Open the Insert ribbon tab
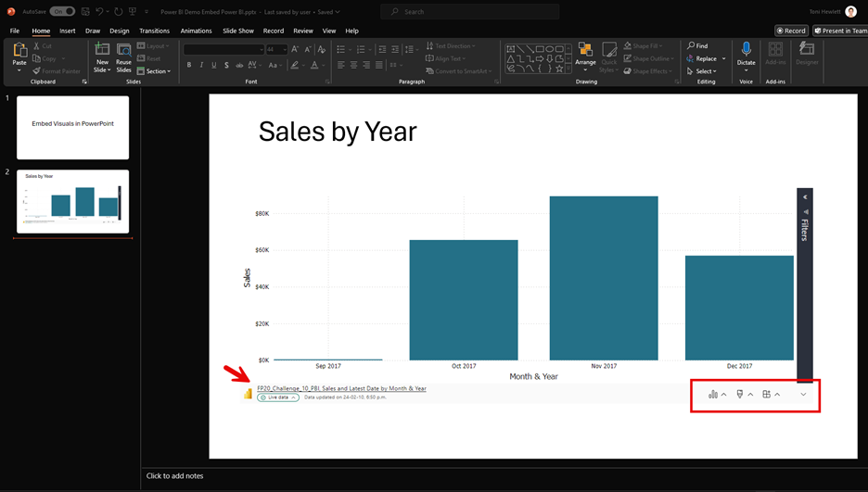Image resolution: width=868 pixels, height=492 pixels. point(67,31)
